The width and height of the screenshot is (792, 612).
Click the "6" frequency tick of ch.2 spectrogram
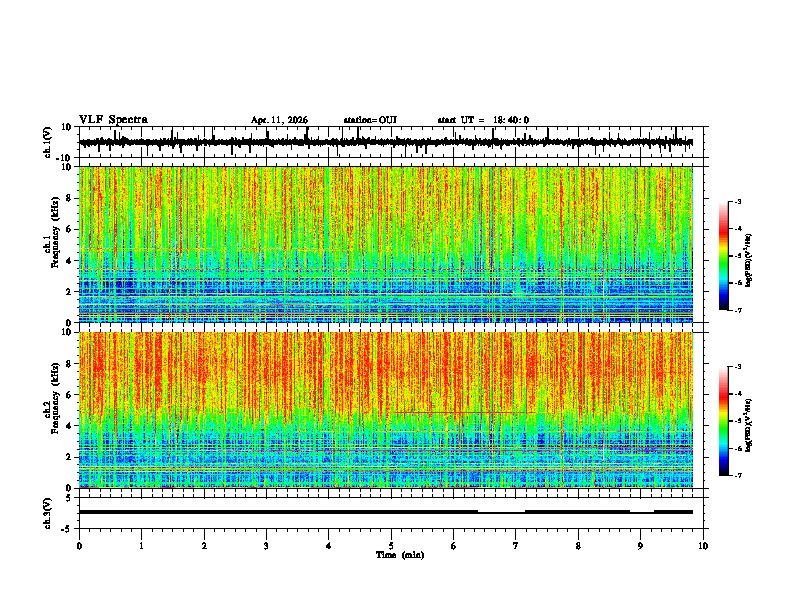[69, 395]
